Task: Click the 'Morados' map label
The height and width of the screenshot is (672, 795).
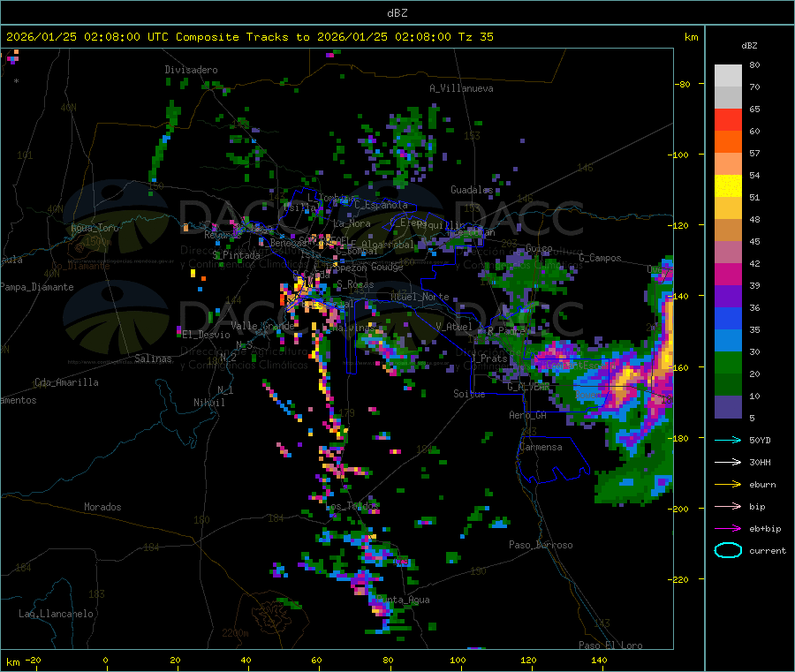Action: [102, 507]
